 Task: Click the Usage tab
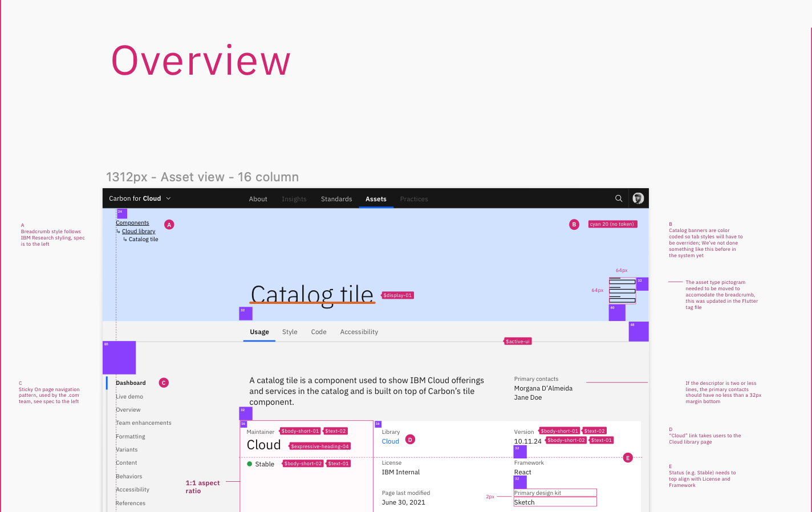click(259, 332)
